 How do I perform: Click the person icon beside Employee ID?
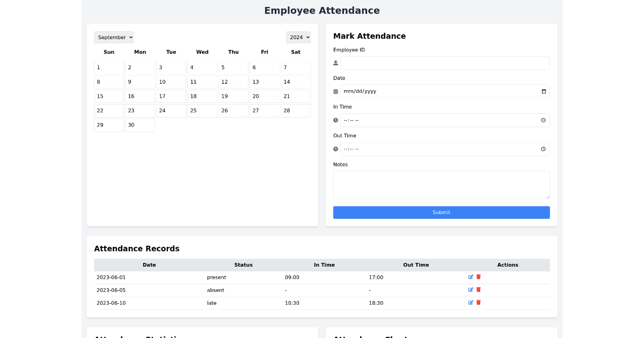[335, 63]
